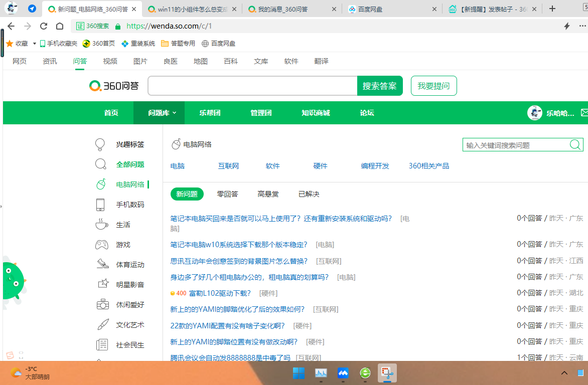Open the snipping tool taskbar icon
This screenshot has width=588, height=385.
pos(387,373)
